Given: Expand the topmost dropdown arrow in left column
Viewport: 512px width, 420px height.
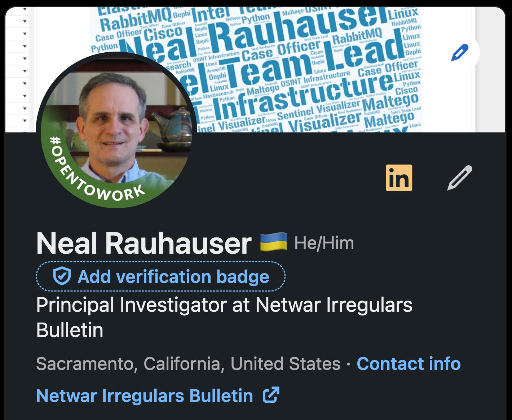Looking at the screenshot, I should pos(25,9).
